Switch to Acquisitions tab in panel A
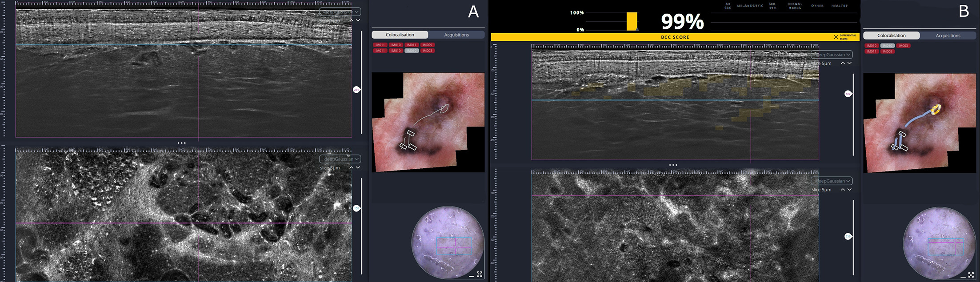980x282 pixels. 456,35
